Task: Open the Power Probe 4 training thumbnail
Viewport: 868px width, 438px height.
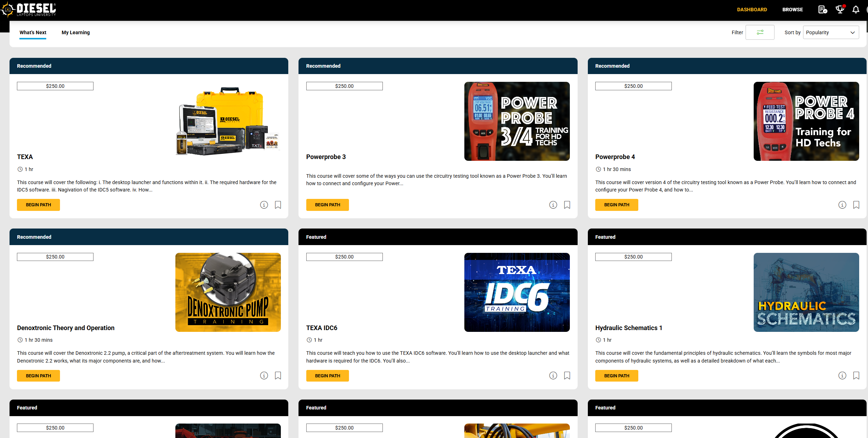Action: (806, 121)
